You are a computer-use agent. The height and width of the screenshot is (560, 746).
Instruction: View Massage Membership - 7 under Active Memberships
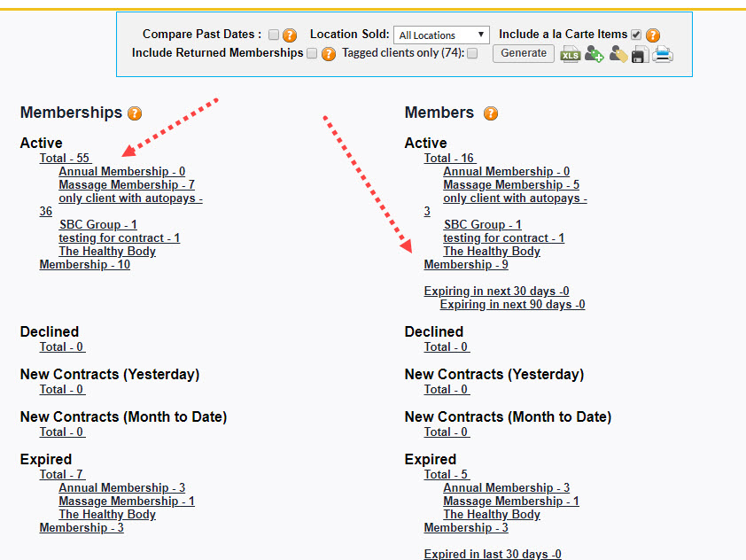click(x=126, y=184)
